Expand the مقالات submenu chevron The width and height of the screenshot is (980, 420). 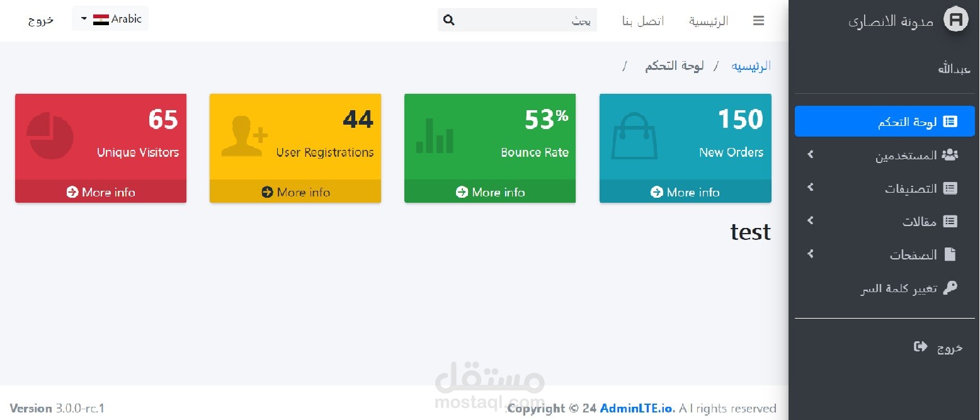811,220
